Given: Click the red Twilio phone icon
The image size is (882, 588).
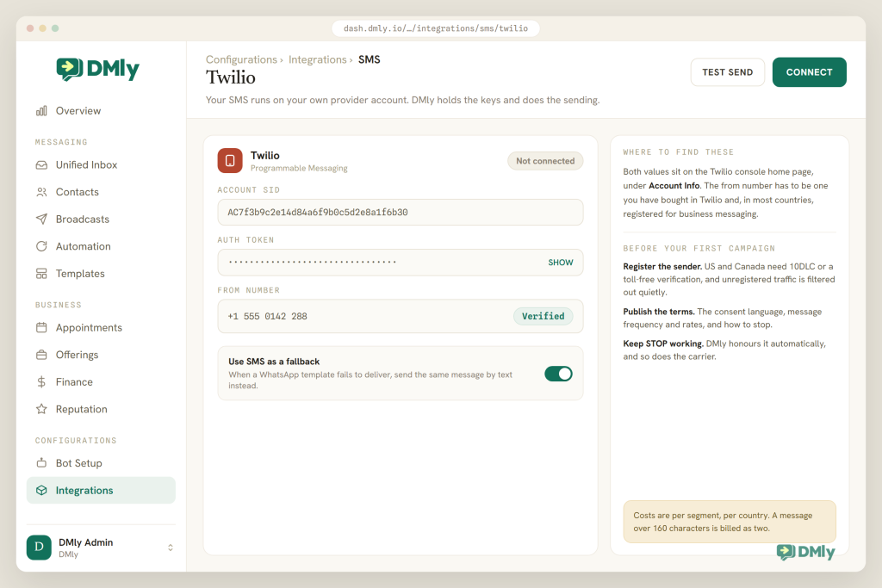Looking at the screenshot, I should tap(230, 161).
